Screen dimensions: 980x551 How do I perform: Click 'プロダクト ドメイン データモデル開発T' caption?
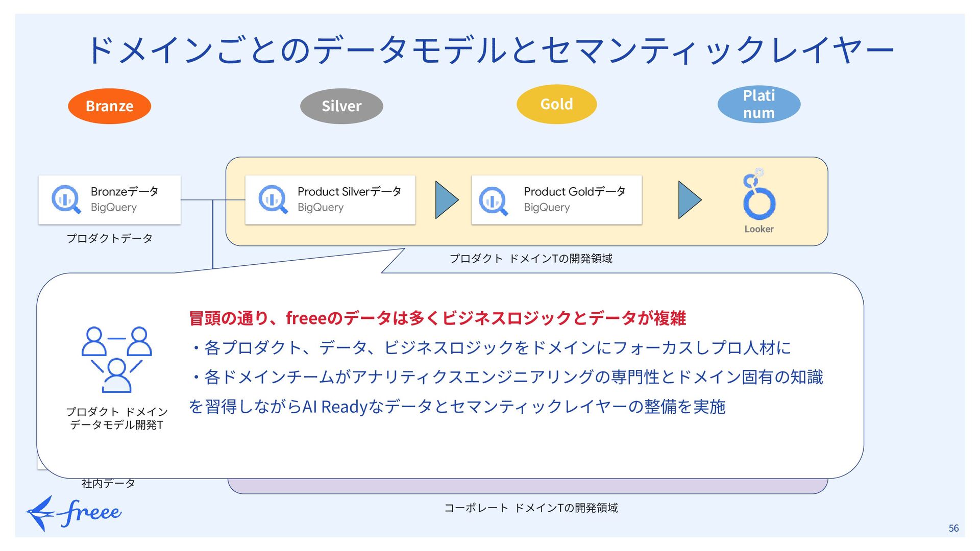click(x=117, y=418)
